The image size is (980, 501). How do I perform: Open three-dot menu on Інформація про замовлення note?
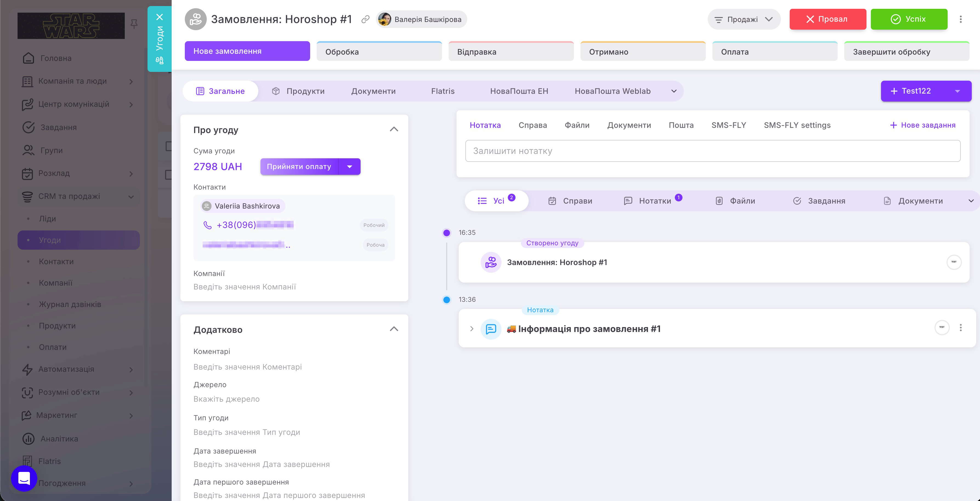(x=961, y=328)
